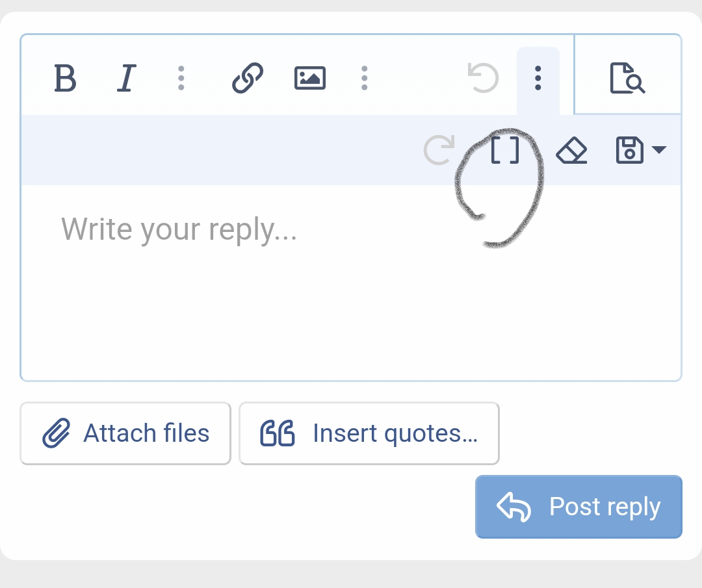This screenshot has width=702, height=588.
Task: Focus the Write your reply text area
Action: tap(351, 283)
